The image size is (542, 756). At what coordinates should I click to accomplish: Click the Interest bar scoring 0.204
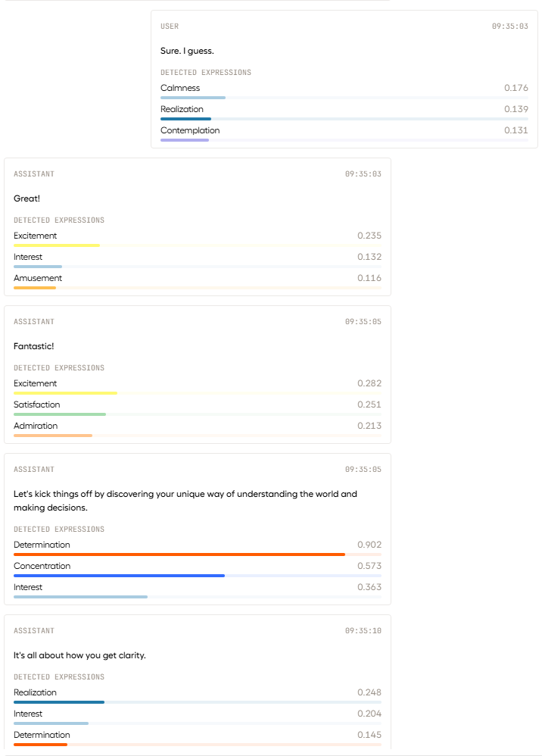(198, 723)
